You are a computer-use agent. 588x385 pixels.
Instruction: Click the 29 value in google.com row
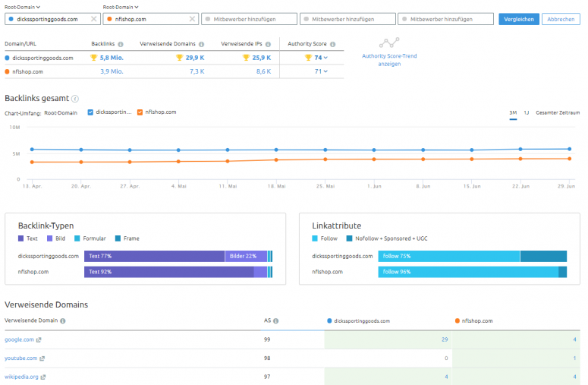445,339
